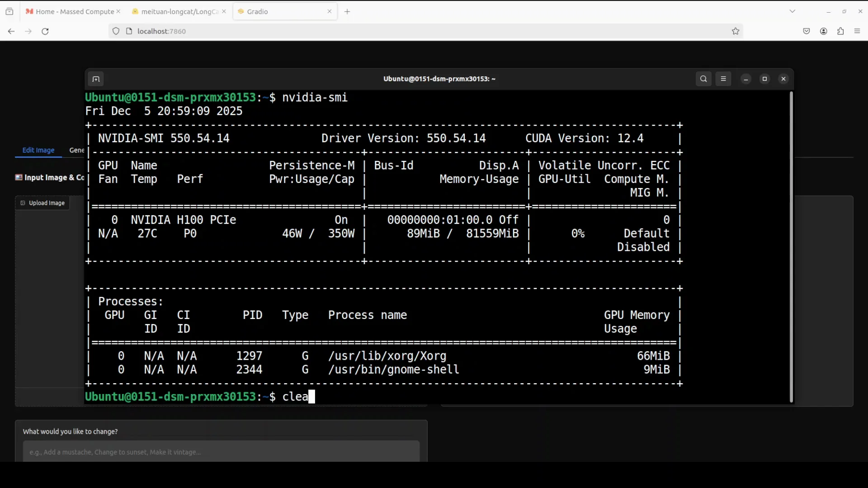This screenshot has width=868, height=488.
Task: Save the current page to Pocket
Action: [807, 31]
